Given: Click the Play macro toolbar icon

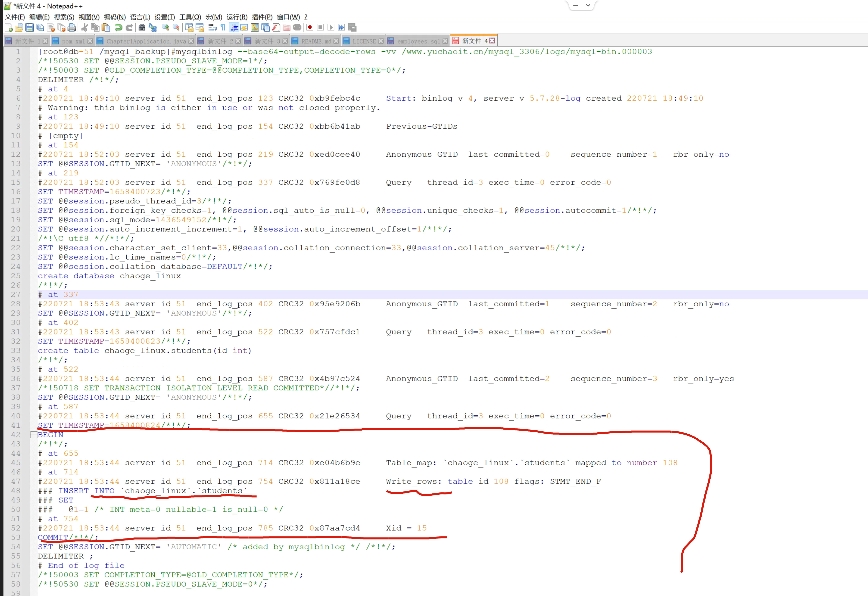Looking at the screenshot, I should [330, 27].
